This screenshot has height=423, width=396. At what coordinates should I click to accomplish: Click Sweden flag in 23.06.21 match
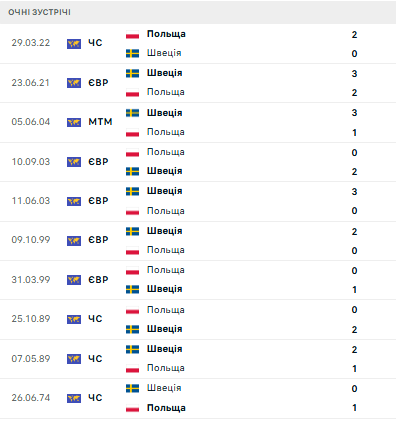click(132, 73)
